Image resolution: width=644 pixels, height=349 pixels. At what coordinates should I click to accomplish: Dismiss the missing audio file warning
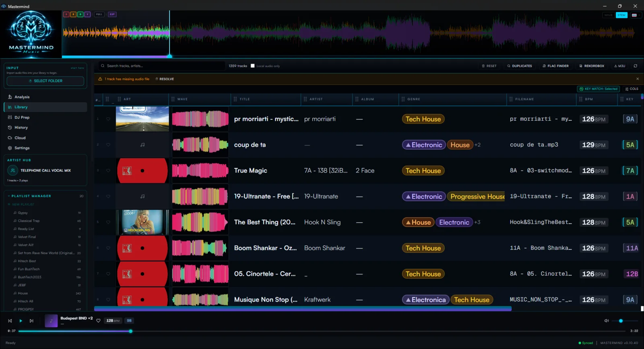coord(638,79)
